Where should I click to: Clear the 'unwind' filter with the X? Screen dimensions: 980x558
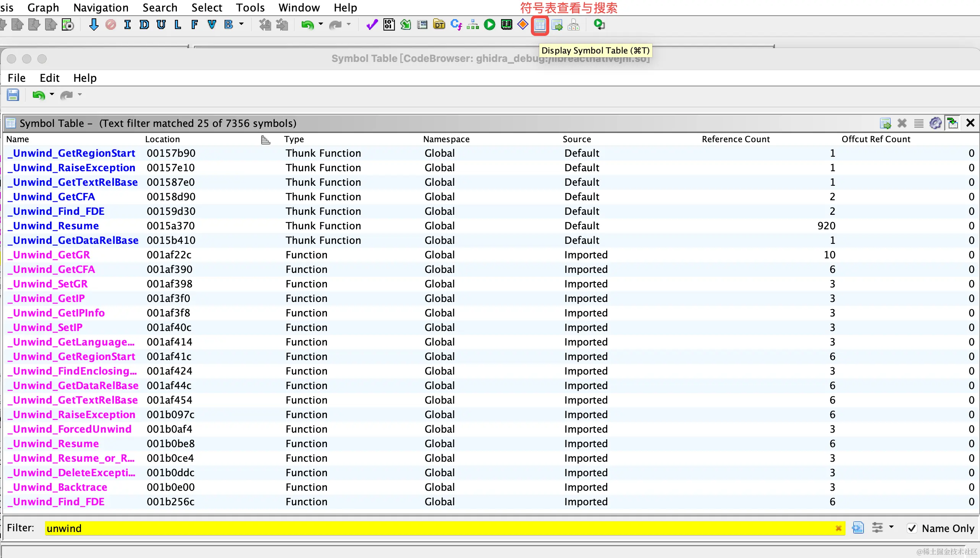point(838,529)
